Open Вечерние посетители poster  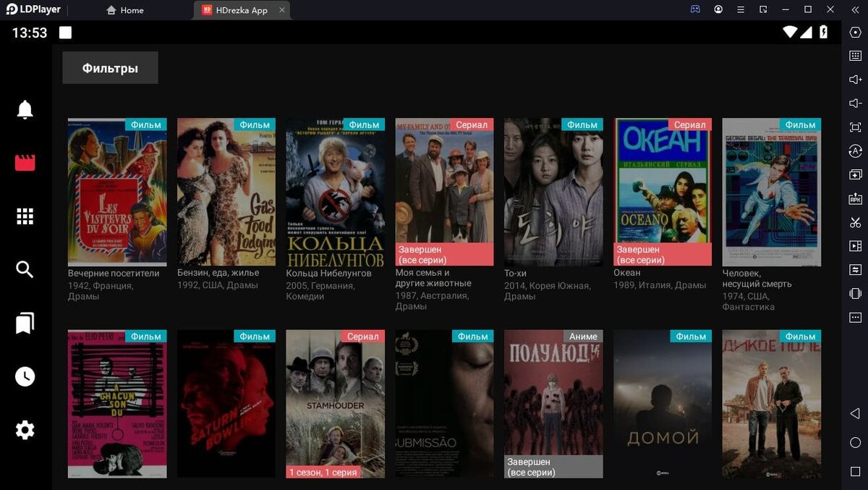coord(117,192)
